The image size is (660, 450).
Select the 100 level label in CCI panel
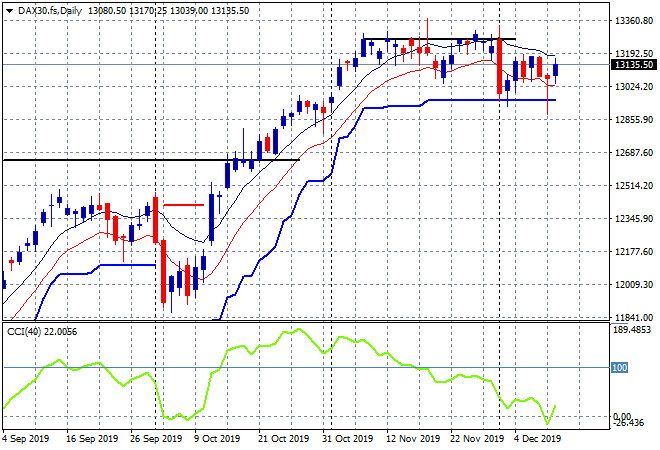pos(619,367)
